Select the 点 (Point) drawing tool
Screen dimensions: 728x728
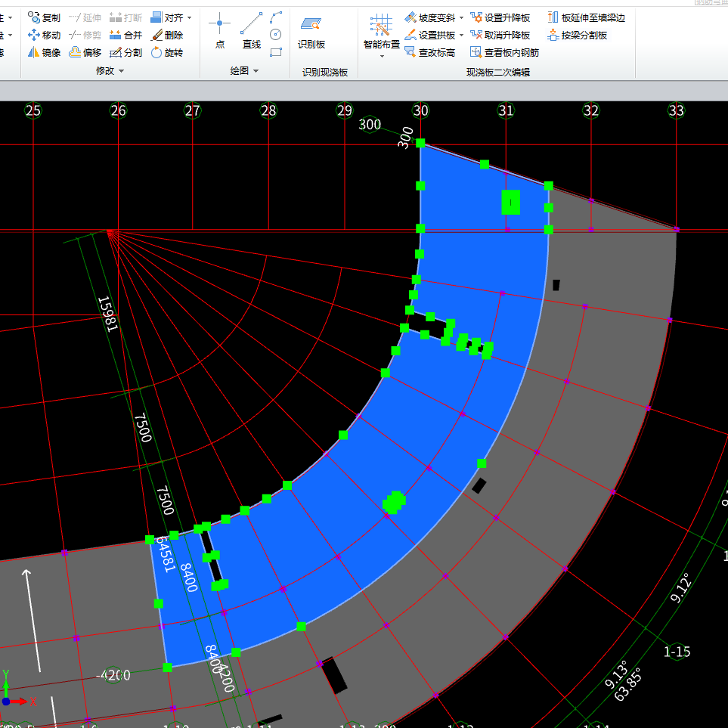pyautogui.click(x=219, y=31)
